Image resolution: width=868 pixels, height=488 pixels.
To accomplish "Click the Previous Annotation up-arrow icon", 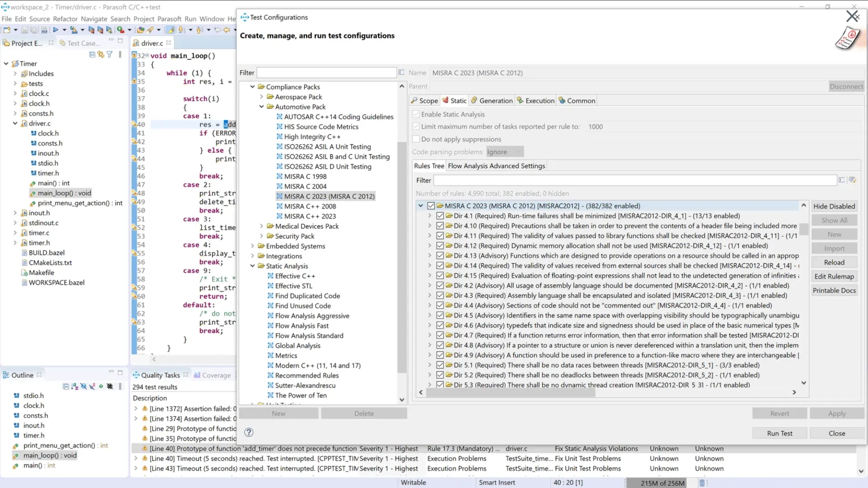I will click(x=199, y=30).
